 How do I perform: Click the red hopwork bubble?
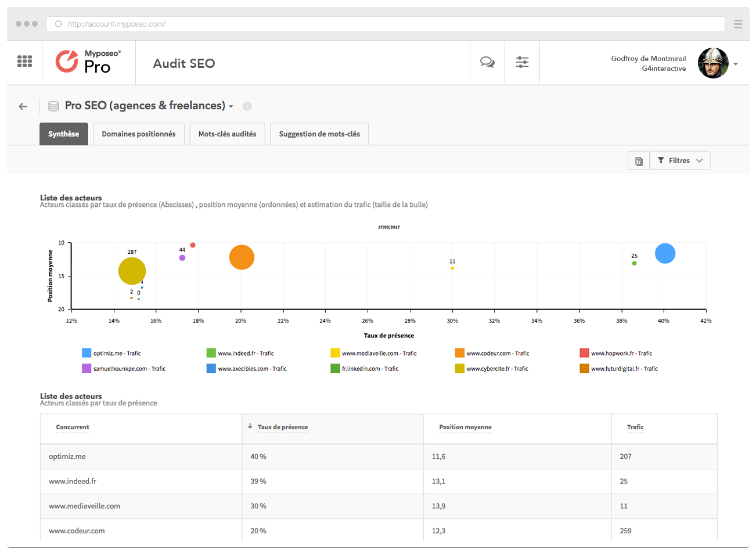(193, 245)
